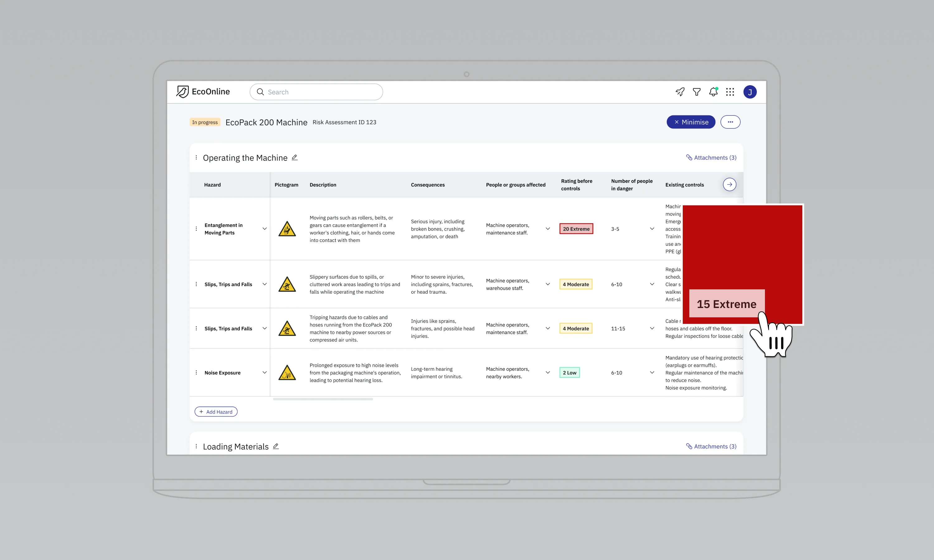Edit the Loading Materials title

pos(276,446)
